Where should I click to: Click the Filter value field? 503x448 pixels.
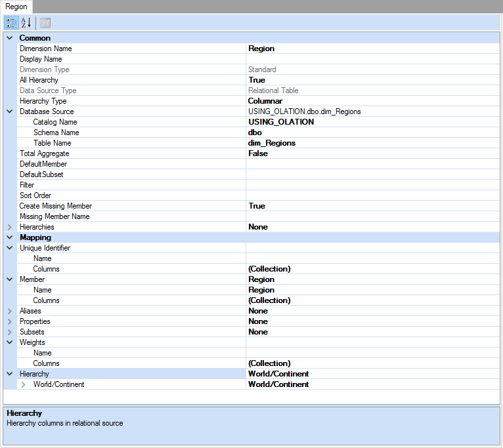373,185
